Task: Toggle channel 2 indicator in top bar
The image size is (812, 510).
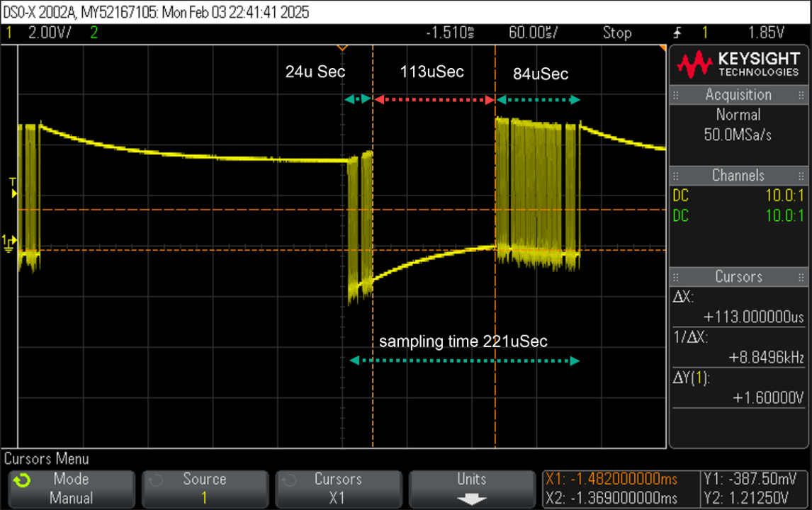Action: pyautogui.click(x=94, y=33)
